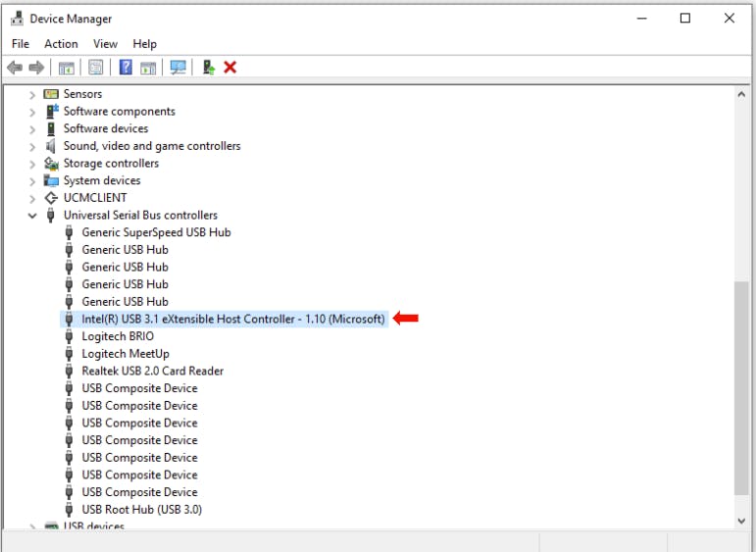Select the Logitech BRIO entry
Viewport: 756px width, 552px height.
tap(118, 336)
